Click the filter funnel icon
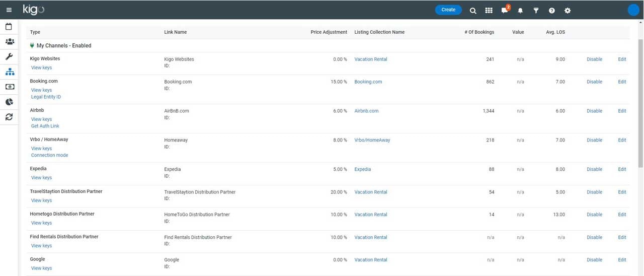644x276 pixels. [x=536, y=11]
